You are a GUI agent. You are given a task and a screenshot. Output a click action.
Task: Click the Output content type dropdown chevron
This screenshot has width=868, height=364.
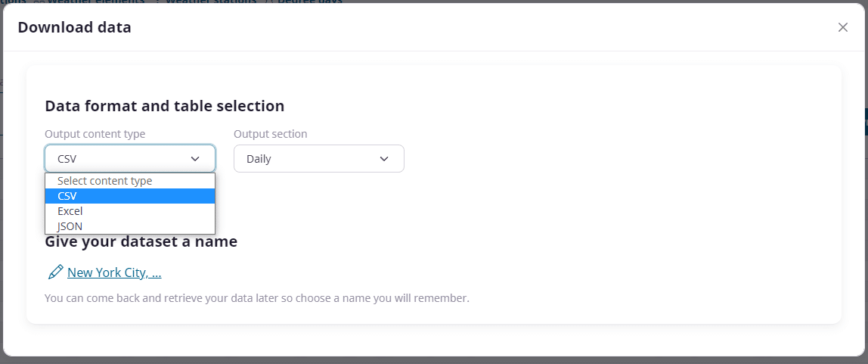(195, 159)
